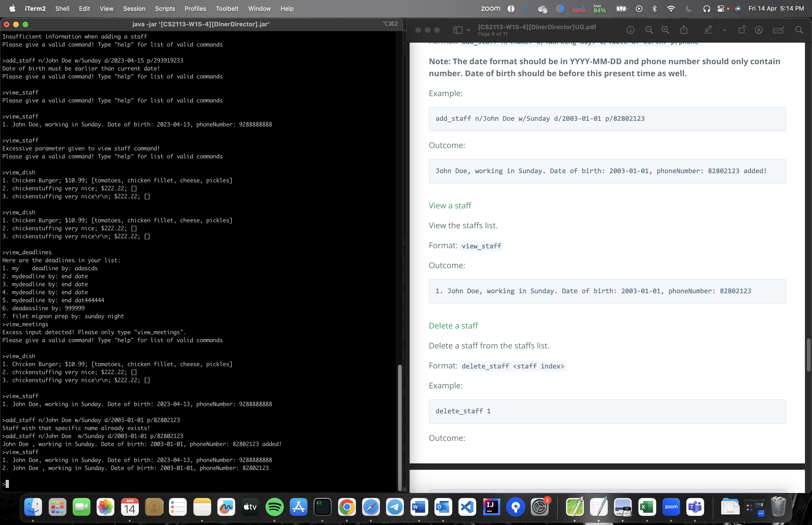Click the Preview search magnifier icon

pos(799,30)
